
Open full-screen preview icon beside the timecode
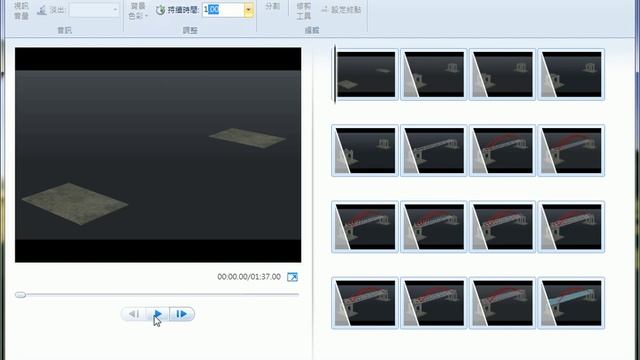click(x=292, y=277)
